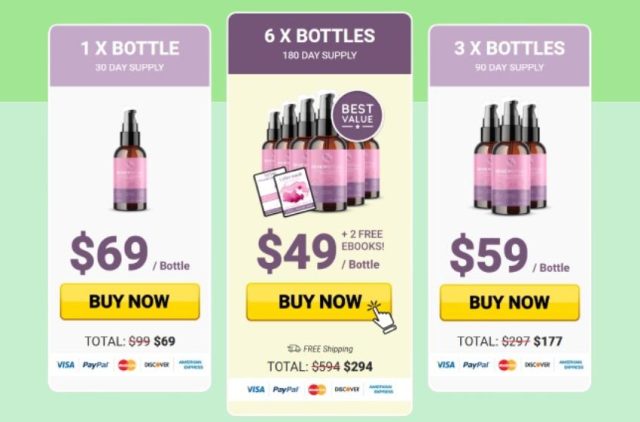Click the Visa icon under 3 bottles offer

pos(446,364)
